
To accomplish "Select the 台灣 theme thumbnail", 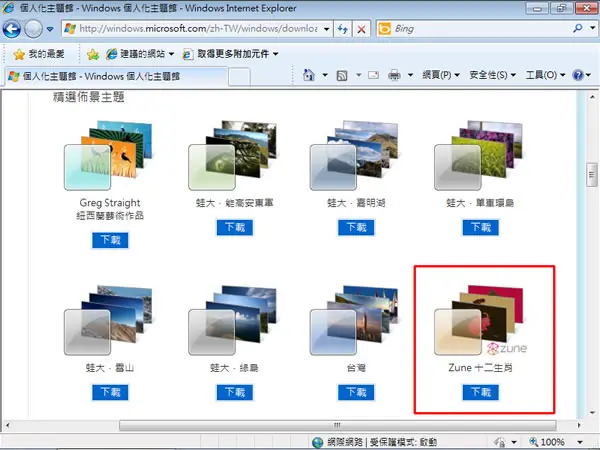I will point(356,321).
